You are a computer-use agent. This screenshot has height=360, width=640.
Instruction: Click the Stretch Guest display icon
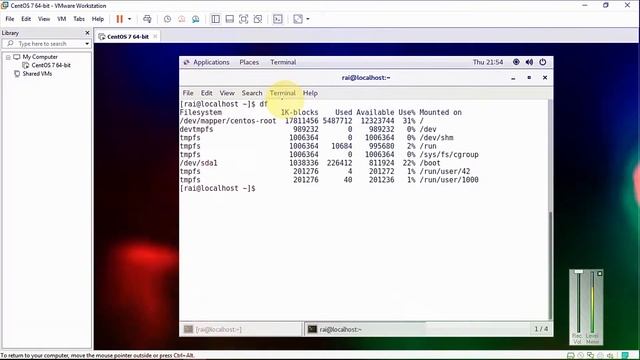coord(298,19)
